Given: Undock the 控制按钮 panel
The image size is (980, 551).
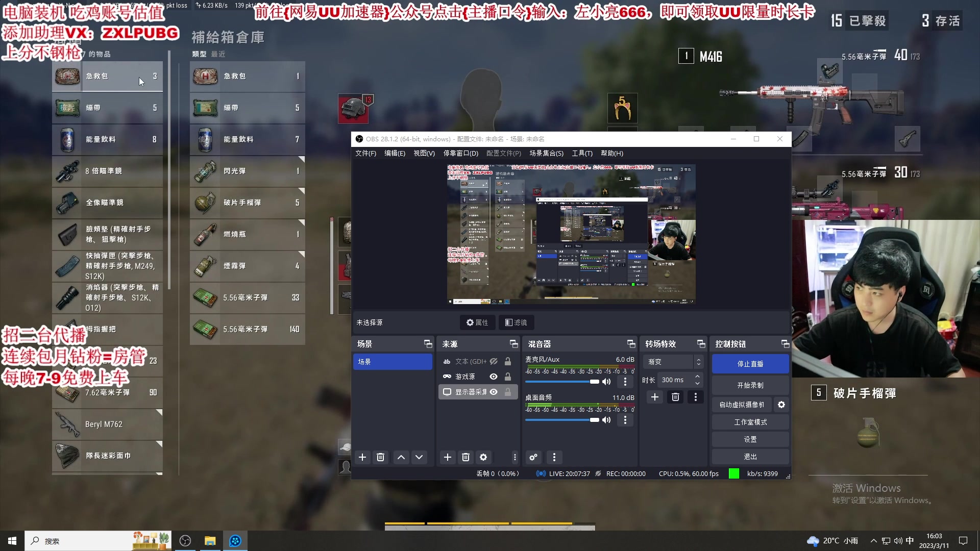Looking at the screenshot, I should click(x=785, y=344).
